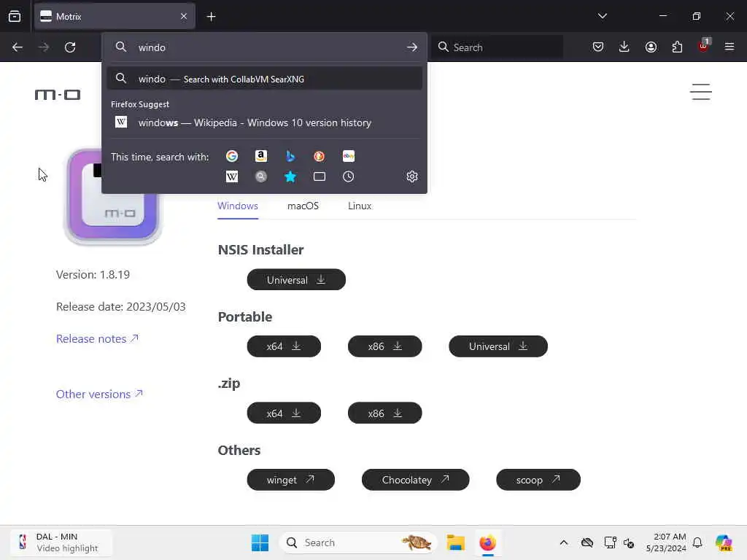
Task: Open the DAL - MIN video highlight widget
Action: 61,542
